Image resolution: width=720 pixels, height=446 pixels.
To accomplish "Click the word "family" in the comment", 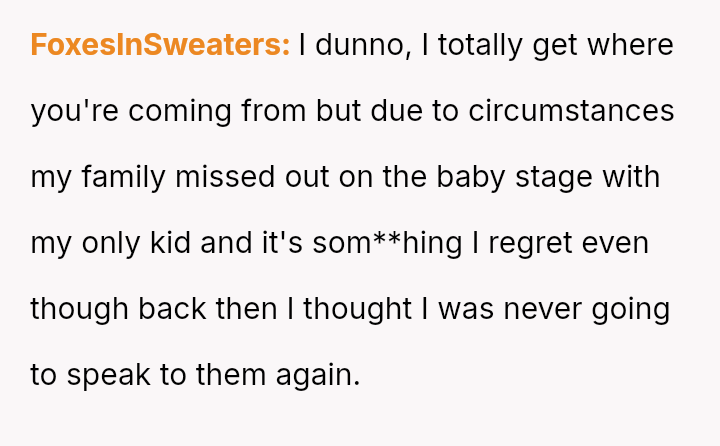I will click(x=124, y=178).
